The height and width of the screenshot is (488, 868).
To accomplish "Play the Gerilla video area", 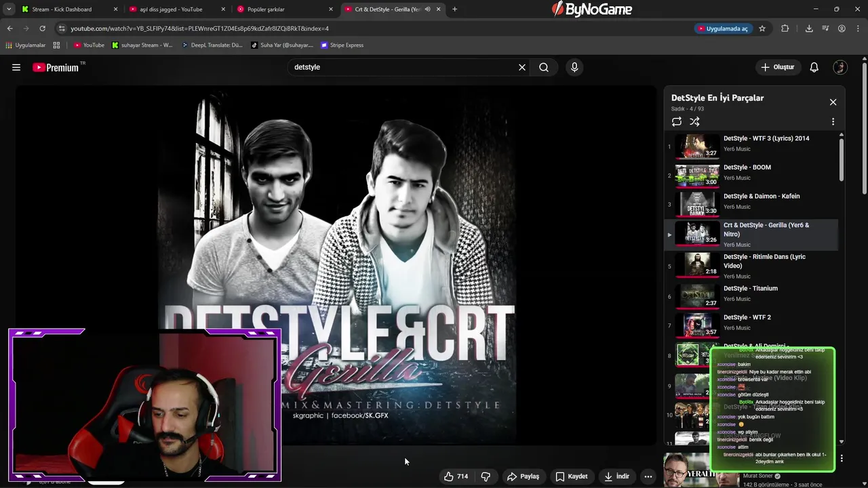I will (336, 265).
